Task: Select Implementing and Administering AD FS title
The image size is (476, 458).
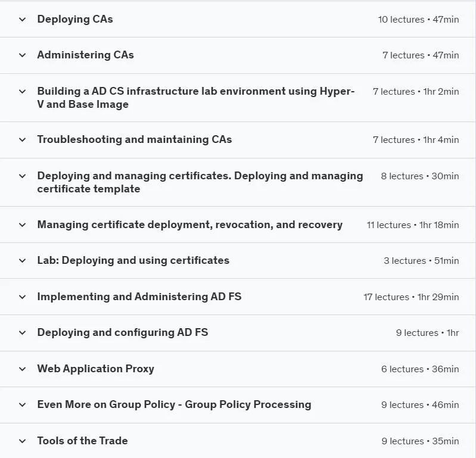Action: 139,297
